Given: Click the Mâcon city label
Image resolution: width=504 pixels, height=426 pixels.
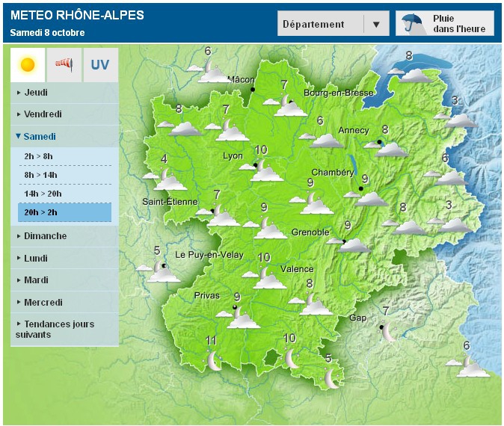Looking at the screenshot, I should click(x=241, y=80).
